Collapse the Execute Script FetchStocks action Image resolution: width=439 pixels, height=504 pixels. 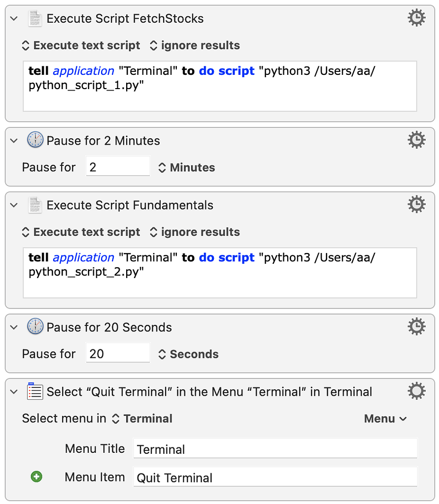click(14, 18)
